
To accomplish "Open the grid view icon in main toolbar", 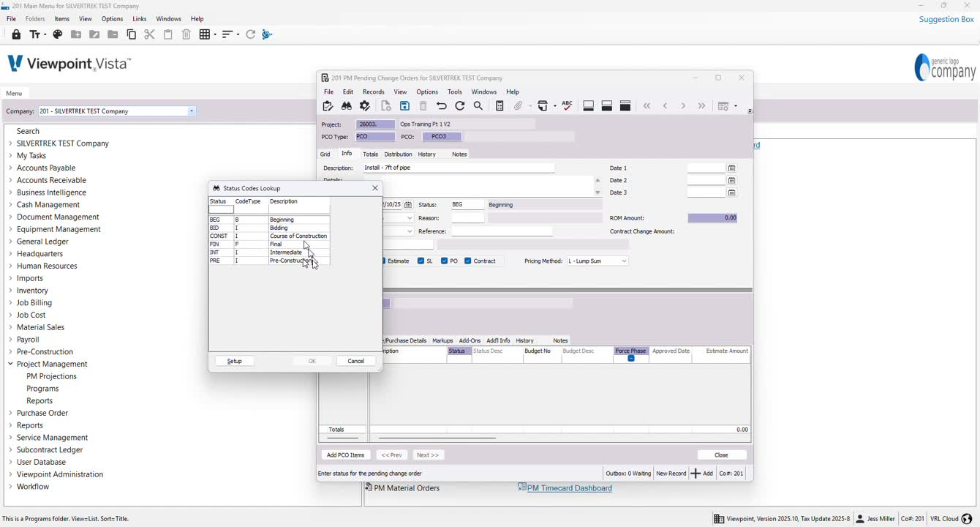I will [208, 34].
